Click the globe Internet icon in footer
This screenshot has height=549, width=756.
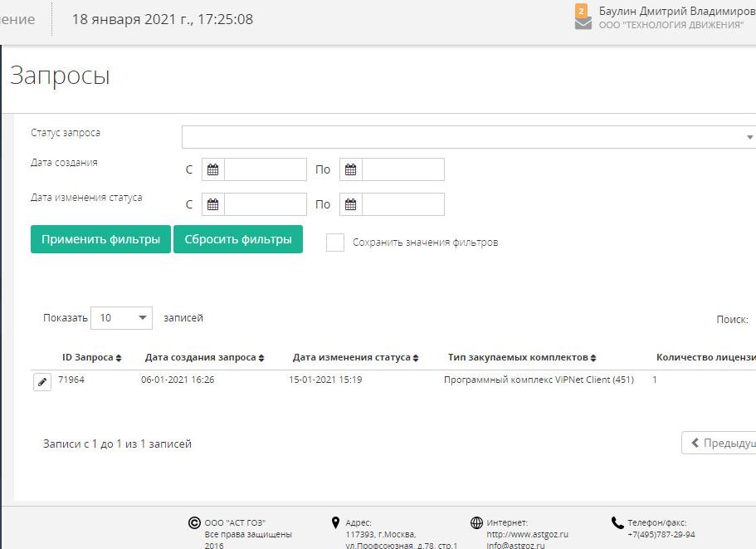tap(476, 522)
